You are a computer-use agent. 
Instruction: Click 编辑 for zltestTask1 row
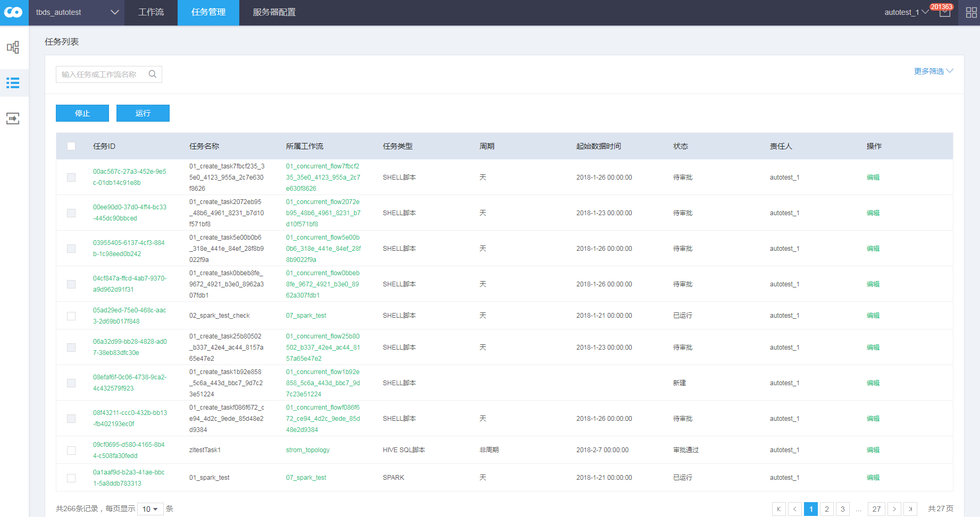pos(873,450)
